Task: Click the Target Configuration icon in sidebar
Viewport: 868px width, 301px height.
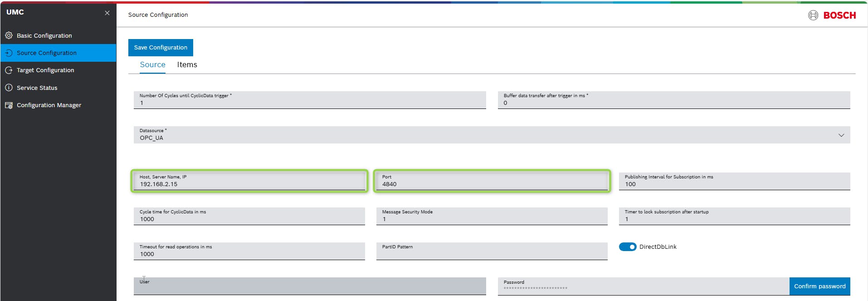Action: pyautogui.click(x=9, y=70)
